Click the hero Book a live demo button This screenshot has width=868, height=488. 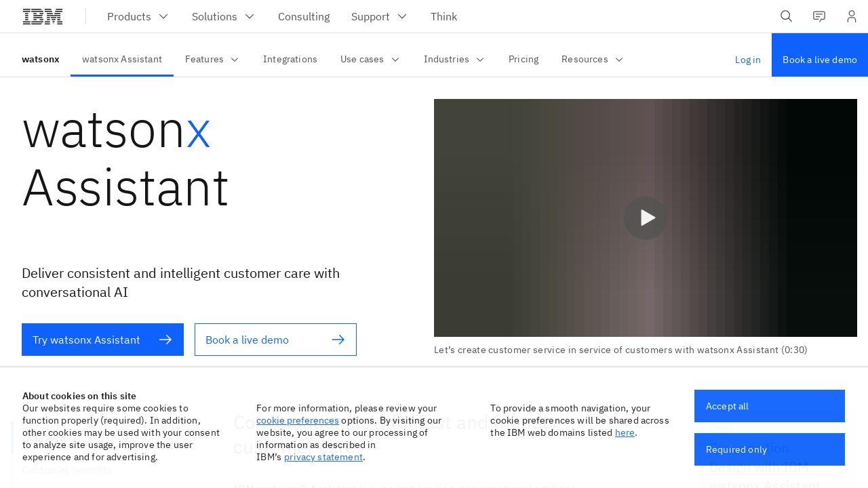click(275, 340)
